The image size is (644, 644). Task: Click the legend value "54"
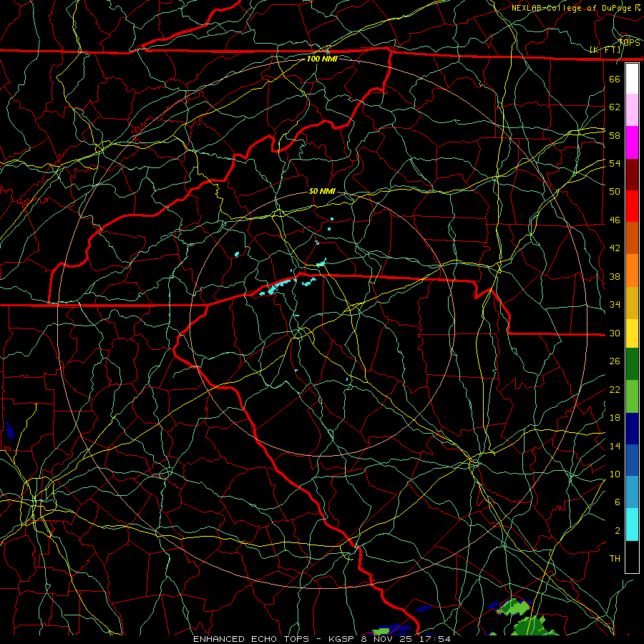click(x=615, y=163)
